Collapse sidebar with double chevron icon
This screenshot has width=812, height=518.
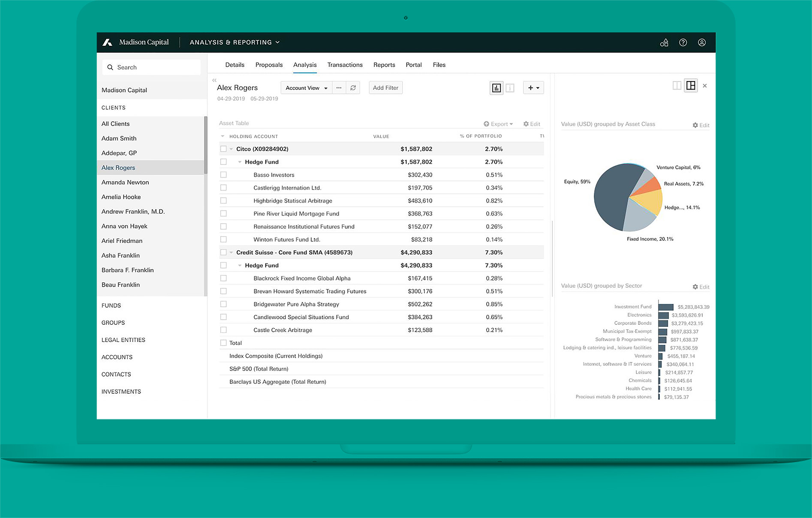click(x=214, y=80)
